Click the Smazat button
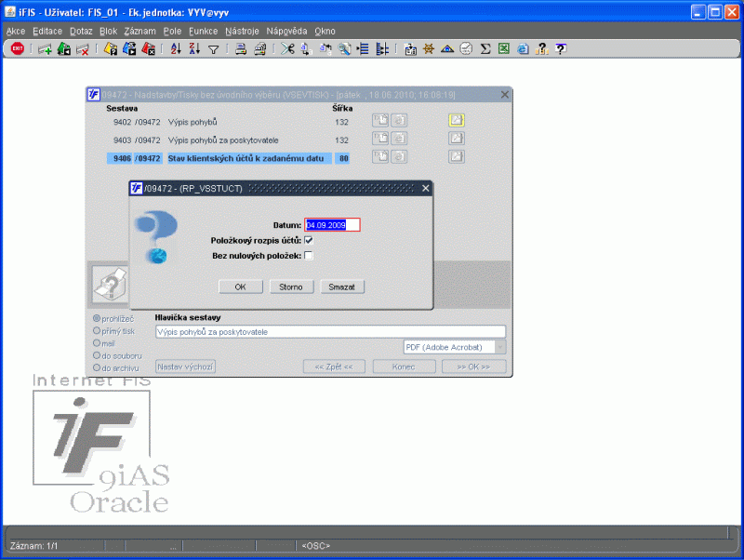This screenshot has height=560, width=744. point(342,287)
